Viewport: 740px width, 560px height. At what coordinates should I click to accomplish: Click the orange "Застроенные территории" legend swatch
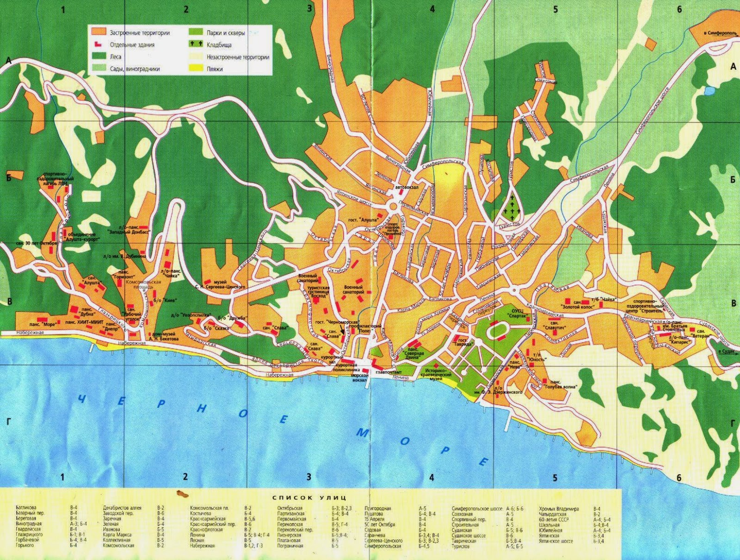99,31
